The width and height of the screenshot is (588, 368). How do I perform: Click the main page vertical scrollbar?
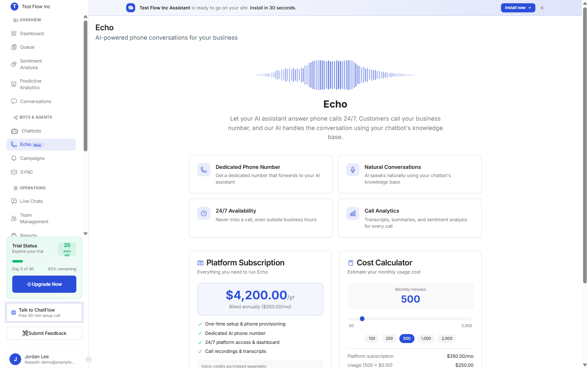(585, 145)
